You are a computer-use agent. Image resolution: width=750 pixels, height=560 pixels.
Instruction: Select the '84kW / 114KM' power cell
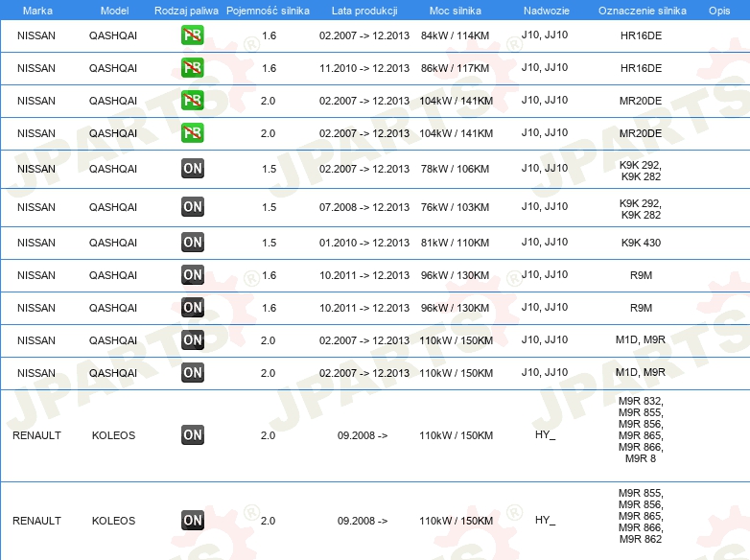click(455, 35)
